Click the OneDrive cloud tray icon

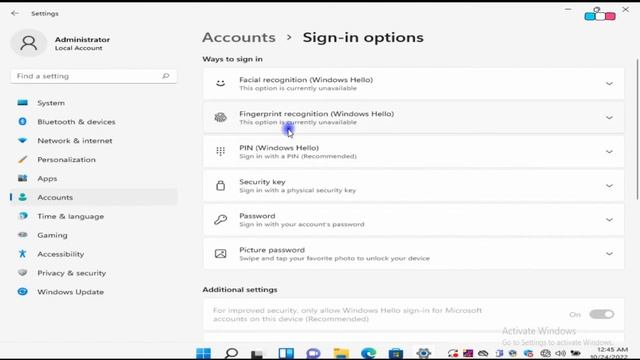[x=483, y=353]
